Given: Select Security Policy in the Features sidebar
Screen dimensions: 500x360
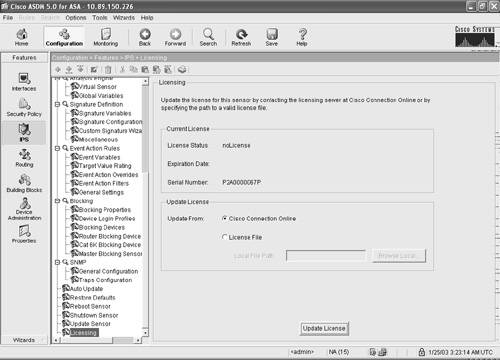Looking at the screenshot, I should (24, 107).
